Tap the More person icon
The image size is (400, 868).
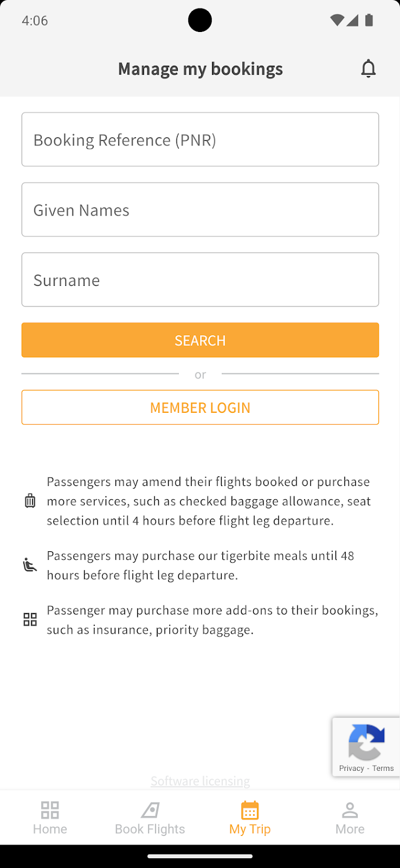point(350,810)
